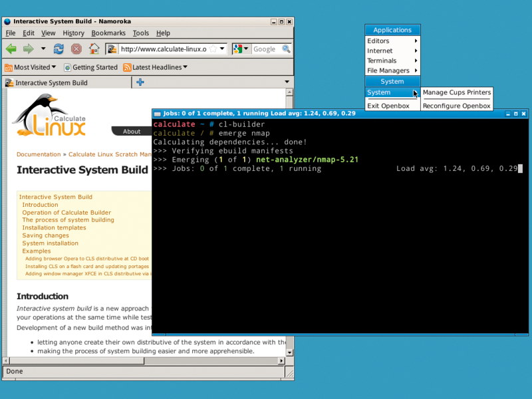Click the terminal window menu icon in titlebar
Viewport: 532px width, 399px height.
pyautogui.click(x=158, y=114)
